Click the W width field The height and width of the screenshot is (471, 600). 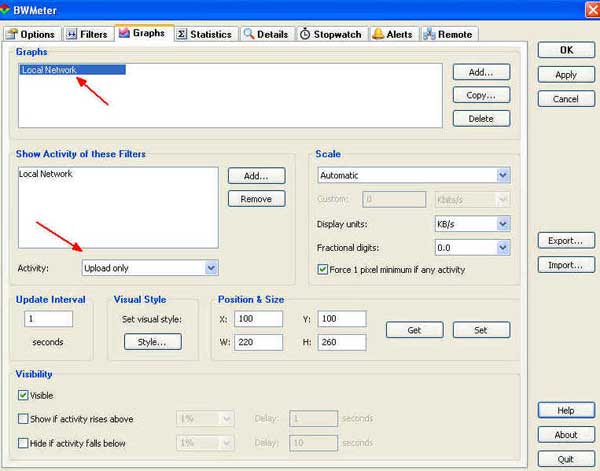click(259, 342)
